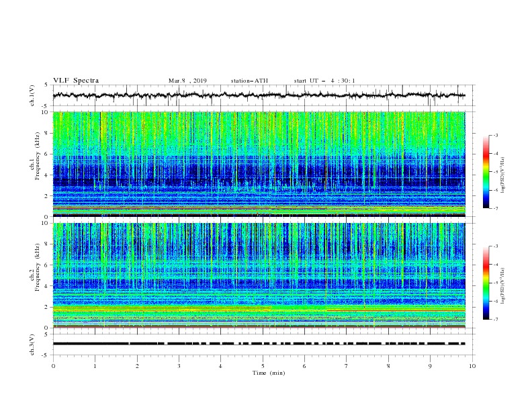Click the ch.2 color bar "log(PSD)(V²/Hz)" label

(502, 286)
